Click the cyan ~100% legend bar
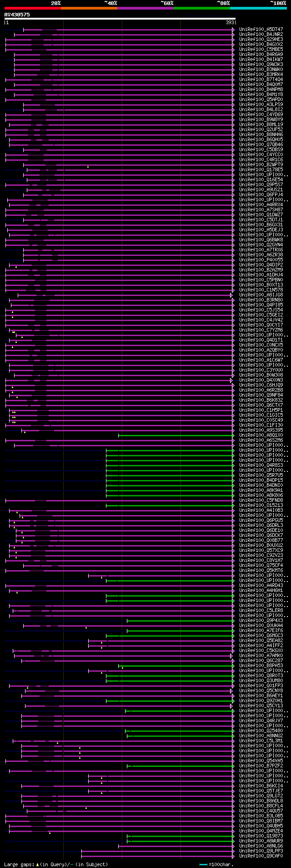 (258, 8)
